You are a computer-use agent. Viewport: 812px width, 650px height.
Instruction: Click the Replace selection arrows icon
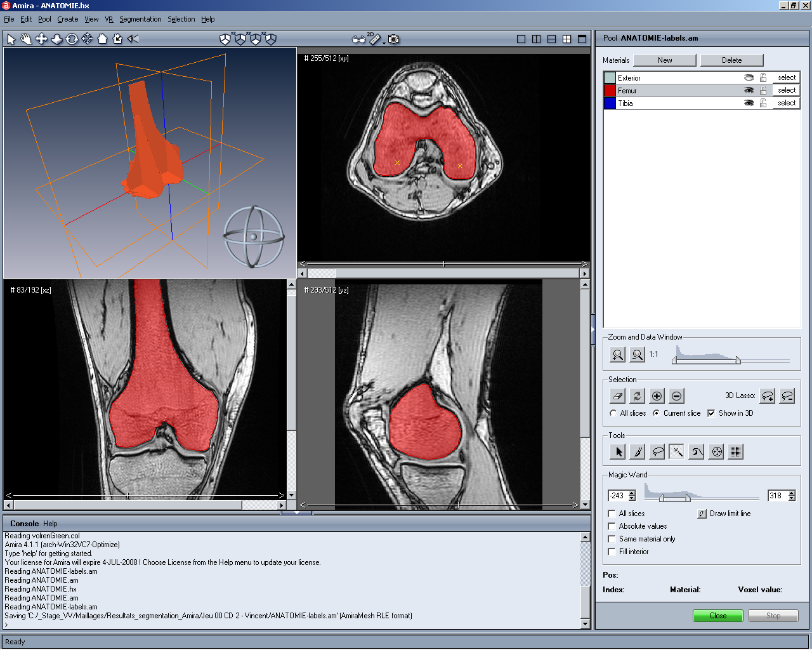click(637, 396)
